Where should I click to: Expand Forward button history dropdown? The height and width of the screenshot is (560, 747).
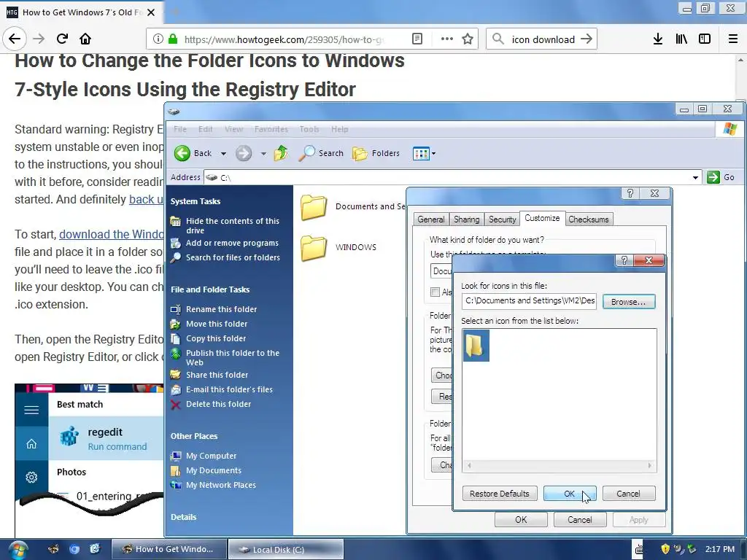[263, 154]
